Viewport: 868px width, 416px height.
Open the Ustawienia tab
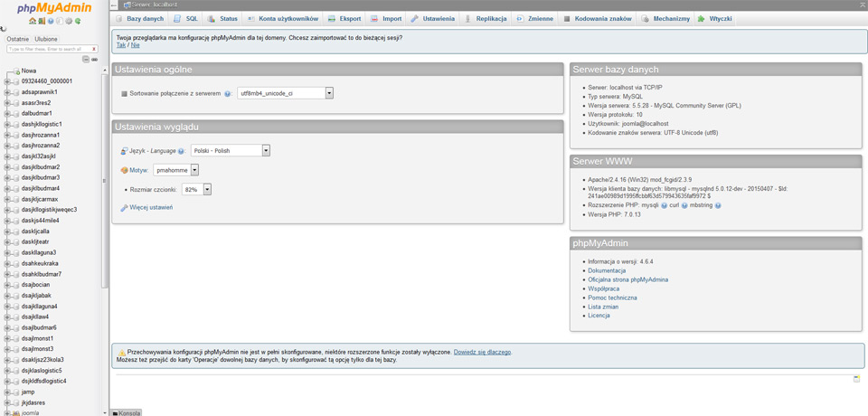pos(433,19)
